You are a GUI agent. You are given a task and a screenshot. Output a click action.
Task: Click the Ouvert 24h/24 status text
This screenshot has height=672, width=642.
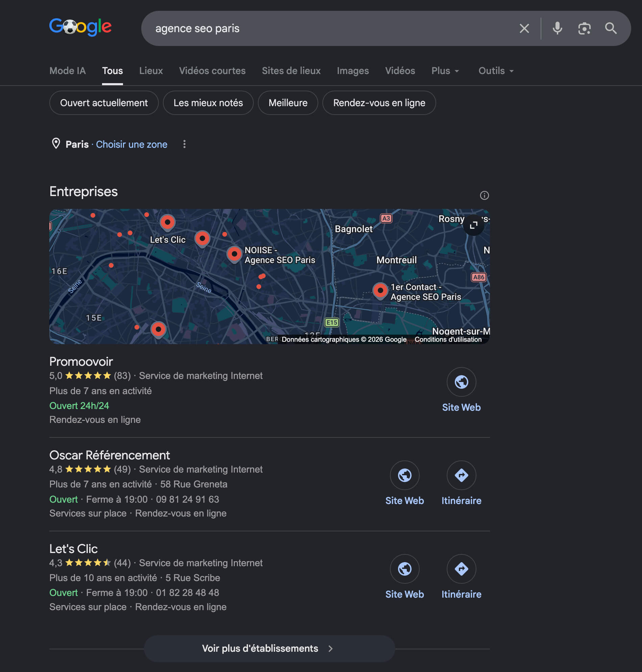click(79, 406)
